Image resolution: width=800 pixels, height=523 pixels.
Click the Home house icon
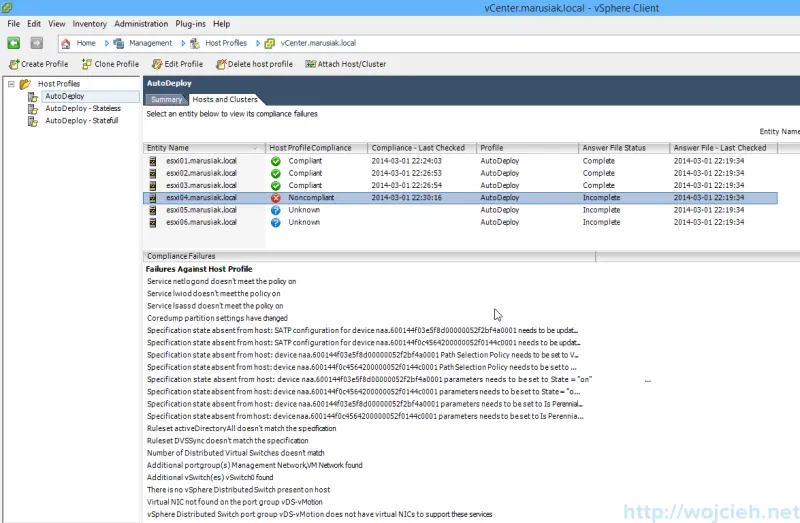66,43
